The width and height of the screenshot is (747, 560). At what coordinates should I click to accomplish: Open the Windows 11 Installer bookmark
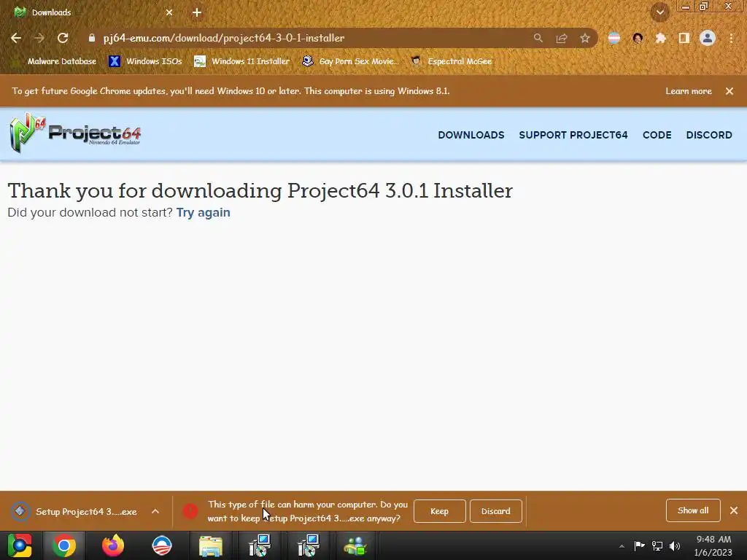[242, 61]
